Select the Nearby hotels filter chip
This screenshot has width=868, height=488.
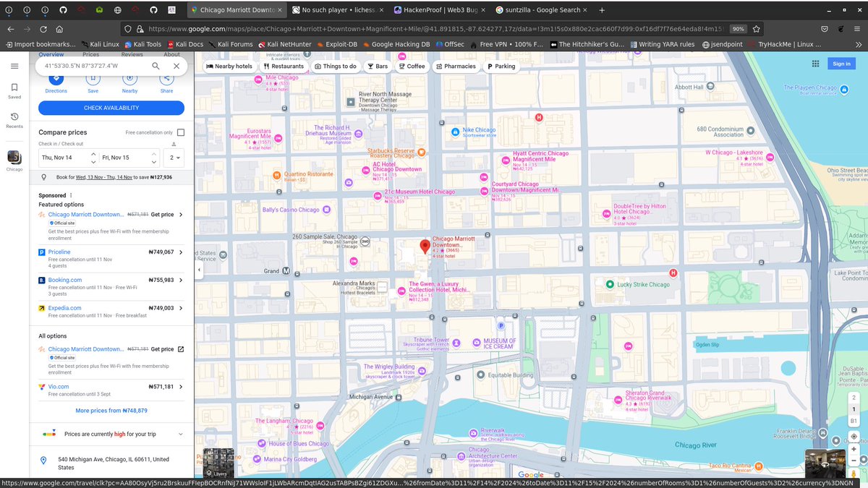tap(229, 66)
